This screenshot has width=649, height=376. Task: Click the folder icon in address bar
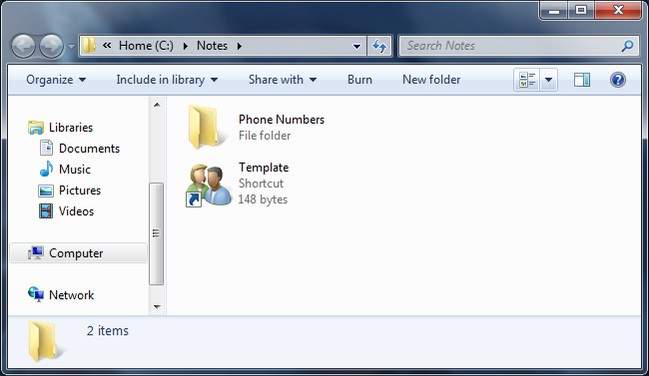point(89,46)
